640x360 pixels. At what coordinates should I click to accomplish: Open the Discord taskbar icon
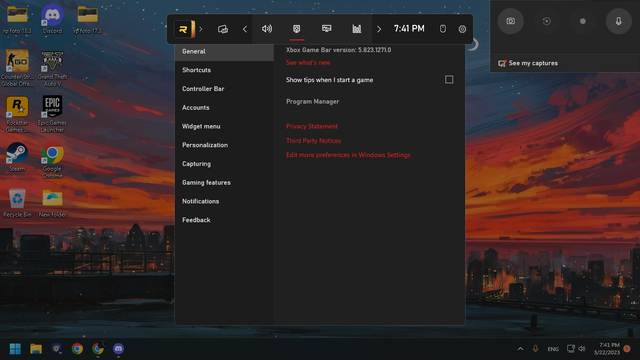coord(118,349)
